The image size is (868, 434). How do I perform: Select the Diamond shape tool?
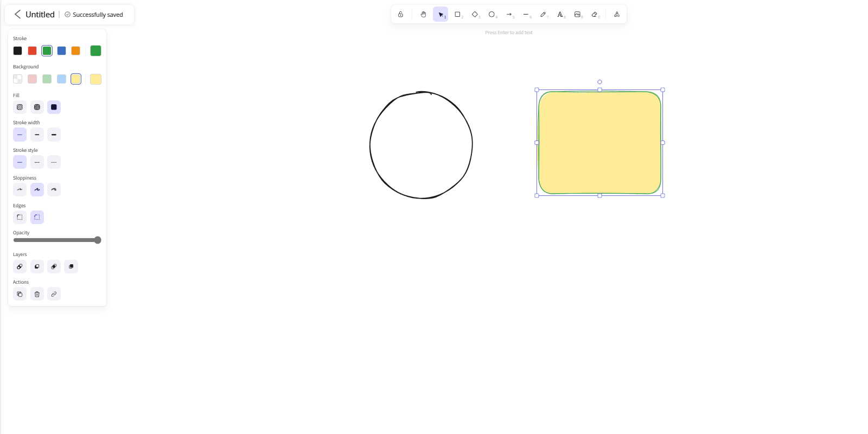pos(475,15)
